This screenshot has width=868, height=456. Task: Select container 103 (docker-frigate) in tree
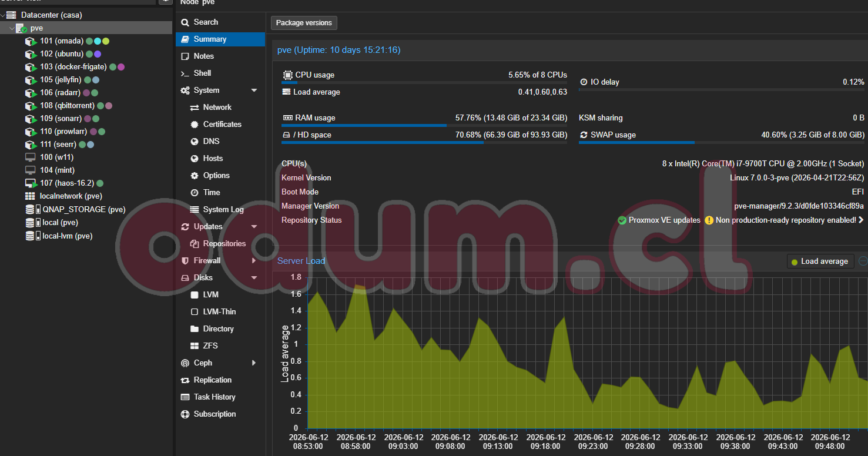(73, 67)
